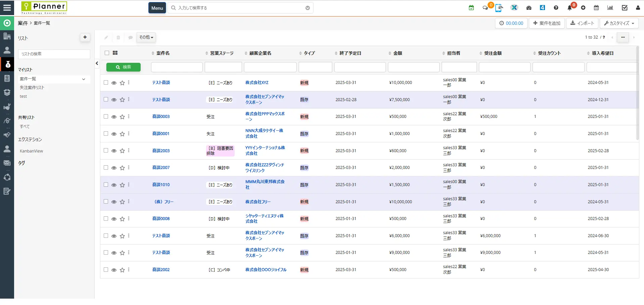Open KanbanView extension

[32, 151]
